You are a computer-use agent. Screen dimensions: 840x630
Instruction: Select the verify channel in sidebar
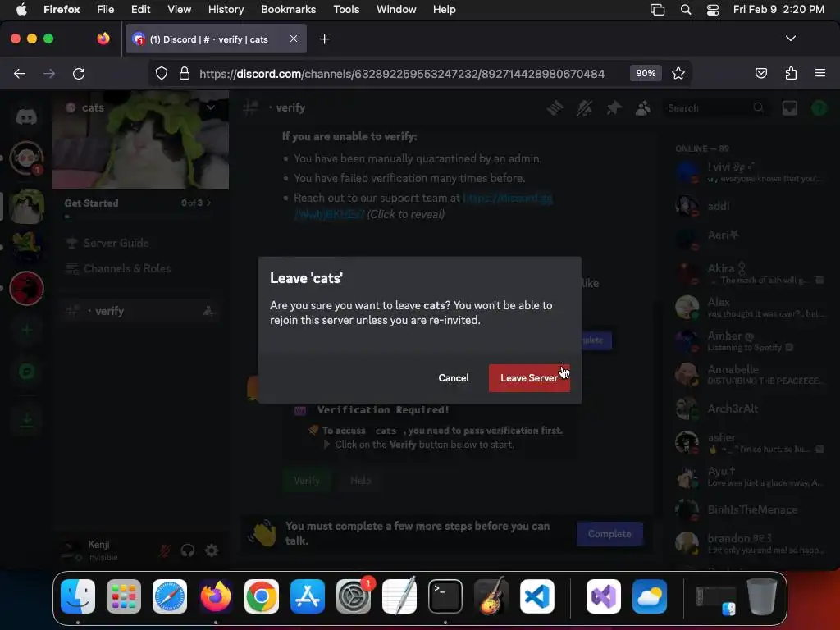click(141, 311)
